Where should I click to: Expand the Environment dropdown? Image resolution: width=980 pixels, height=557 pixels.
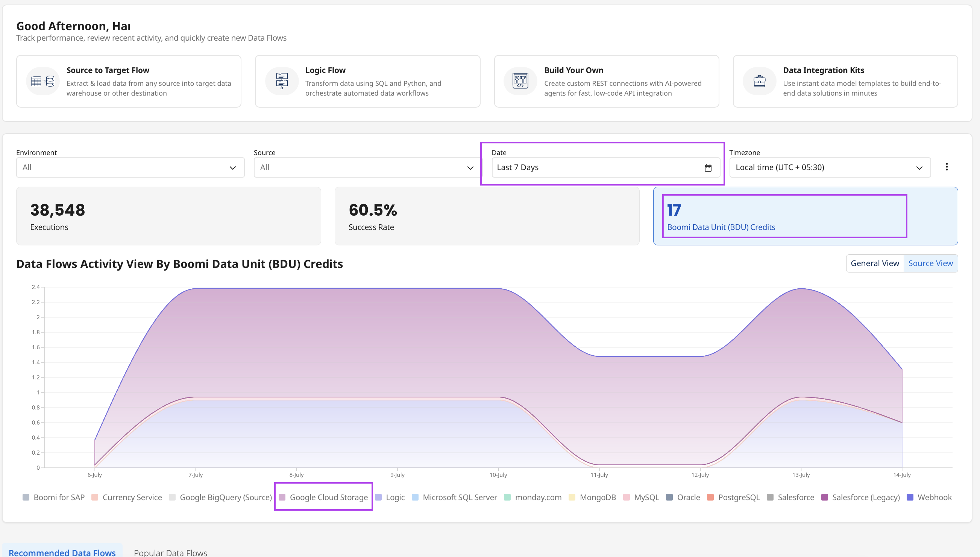pyautogui.click(x=130, y=167)
